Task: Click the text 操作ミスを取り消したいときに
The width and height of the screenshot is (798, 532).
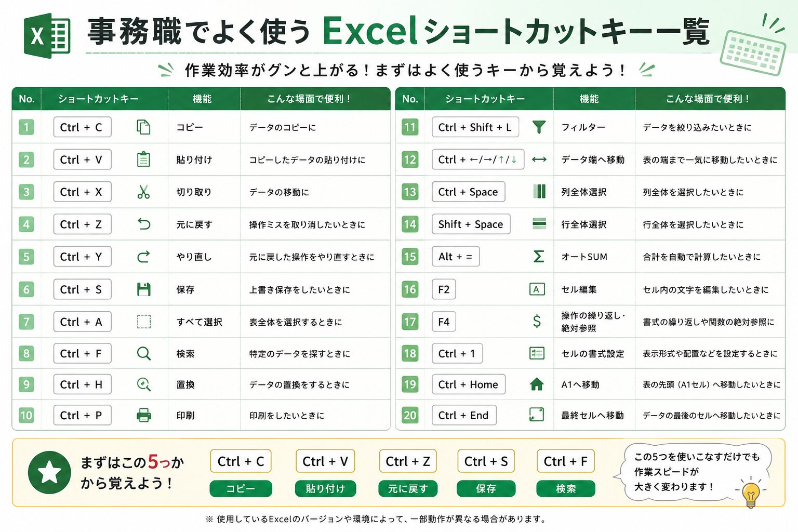Action: 307,224
